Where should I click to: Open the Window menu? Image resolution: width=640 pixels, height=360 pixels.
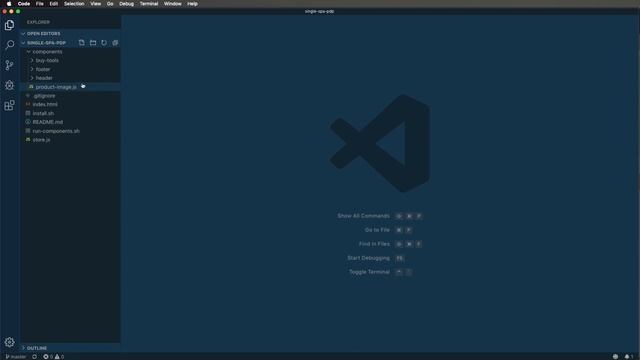click(173, 4)
